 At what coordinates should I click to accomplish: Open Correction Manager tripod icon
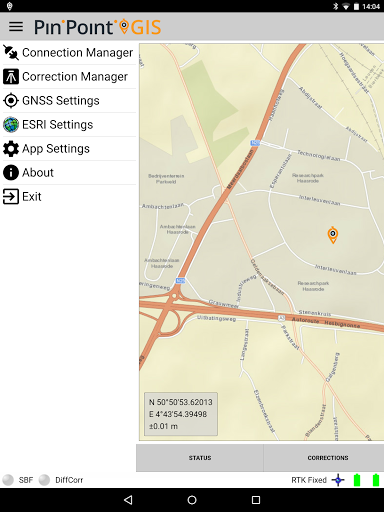11,77
